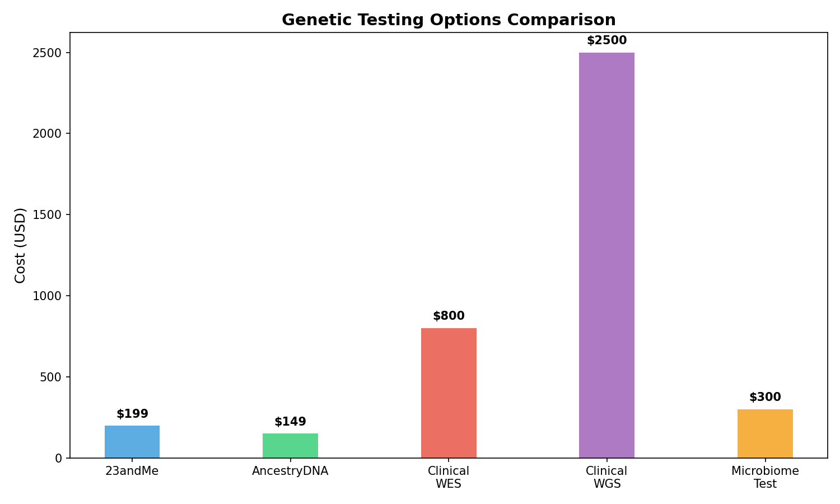Select the 'Clinical WGS' x-axis label
The height and width of the screenshot is (504, 840).
606,478
